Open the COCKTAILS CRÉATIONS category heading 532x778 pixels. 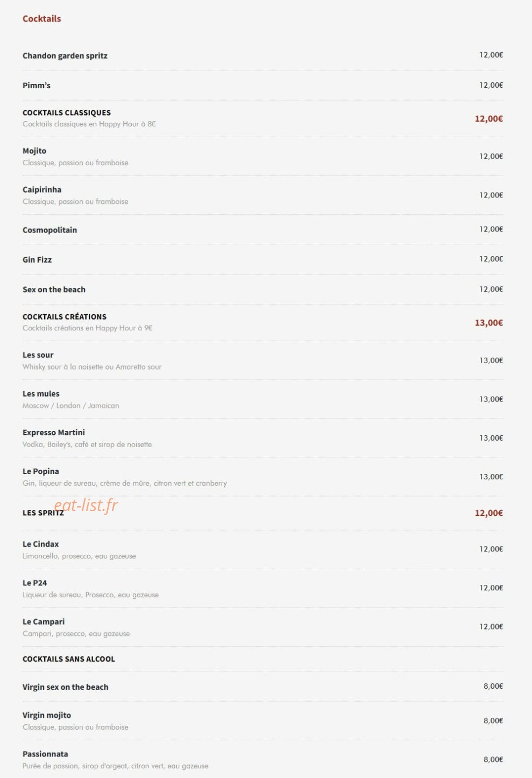click(x=65, y=316)
